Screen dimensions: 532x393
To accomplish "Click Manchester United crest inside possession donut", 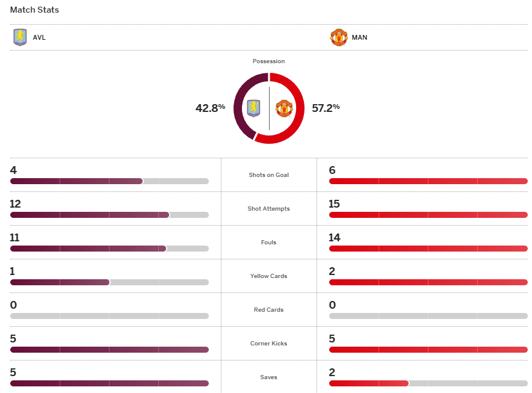I will coord(284,108).
